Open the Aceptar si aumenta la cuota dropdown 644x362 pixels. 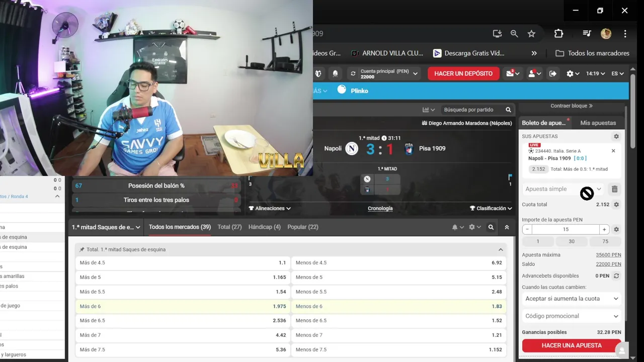click(572, 299)
